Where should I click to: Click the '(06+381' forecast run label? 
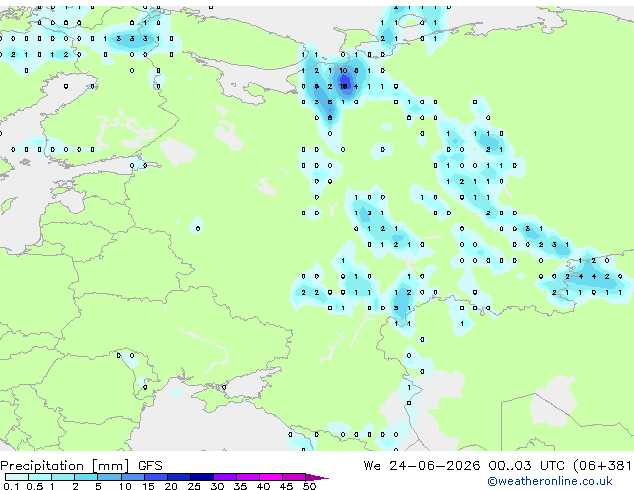coord(602,466)
